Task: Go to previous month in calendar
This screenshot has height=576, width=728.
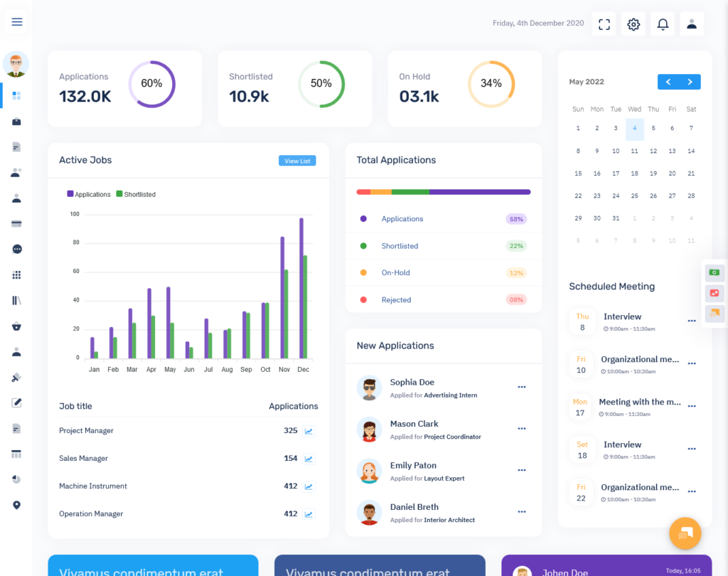Action: [668, 82]
